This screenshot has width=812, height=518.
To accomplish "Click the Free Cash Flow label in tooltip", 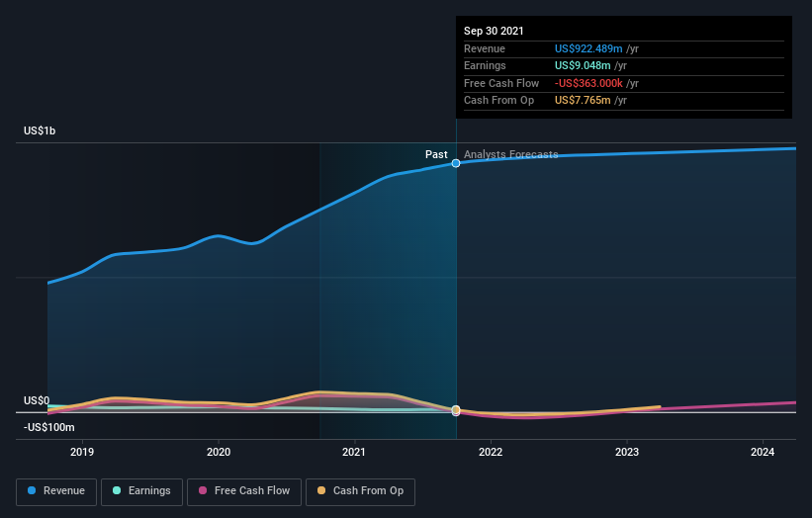I will 501,83.
